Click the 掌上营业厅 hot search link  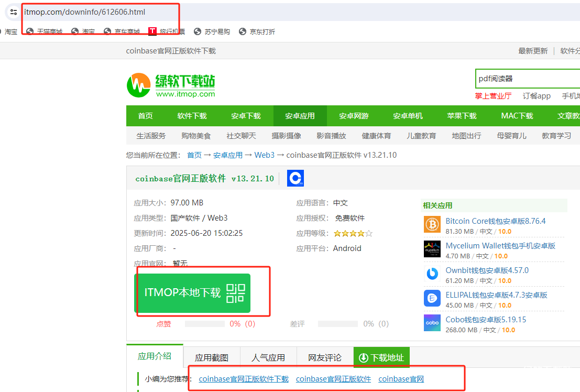tap(493, 96)
